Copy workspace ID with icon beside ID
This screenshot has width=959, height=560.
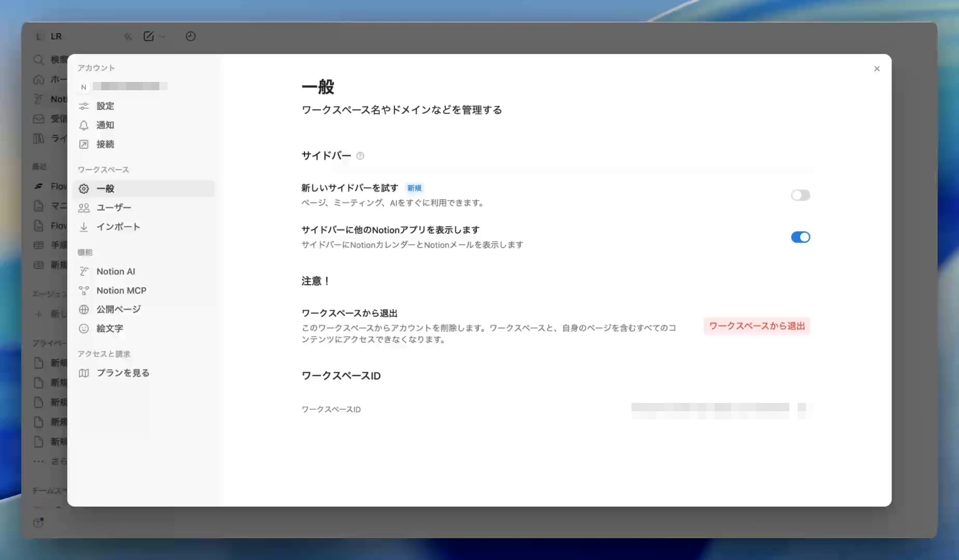[x=802, y=408]
